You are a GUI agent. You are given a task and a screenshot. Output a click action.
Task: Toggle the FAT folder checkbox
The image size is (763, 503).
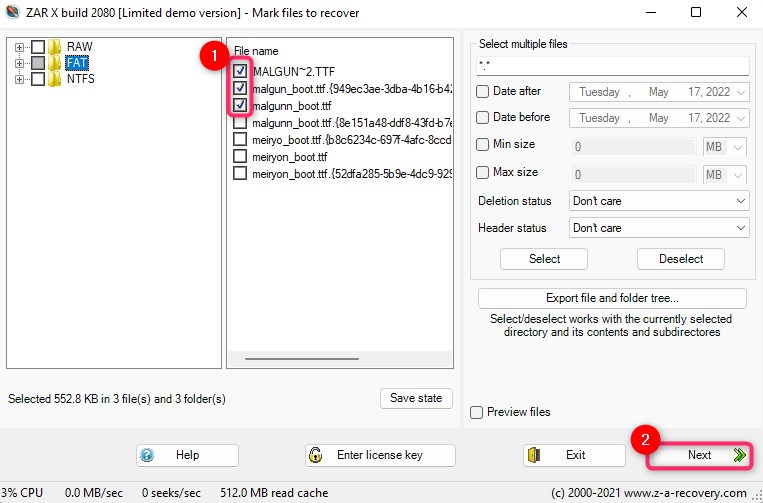[x=38, y=63]
